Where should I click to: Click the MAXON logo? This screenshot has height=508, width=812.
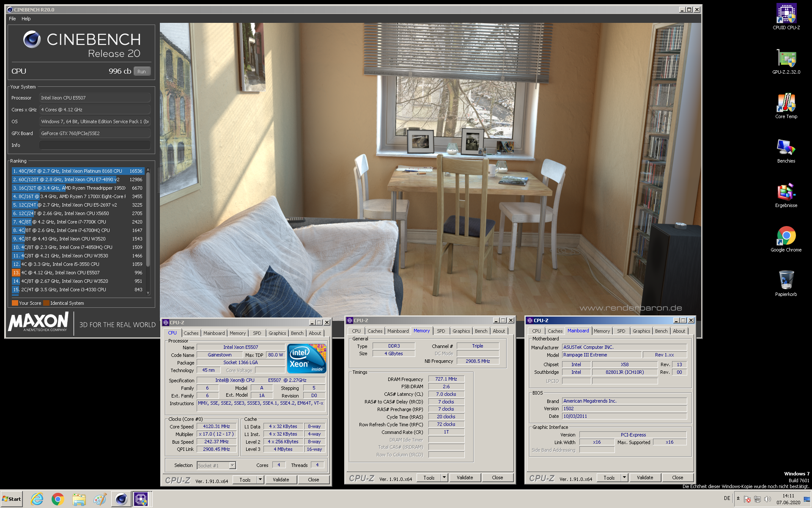click(38, 322)
